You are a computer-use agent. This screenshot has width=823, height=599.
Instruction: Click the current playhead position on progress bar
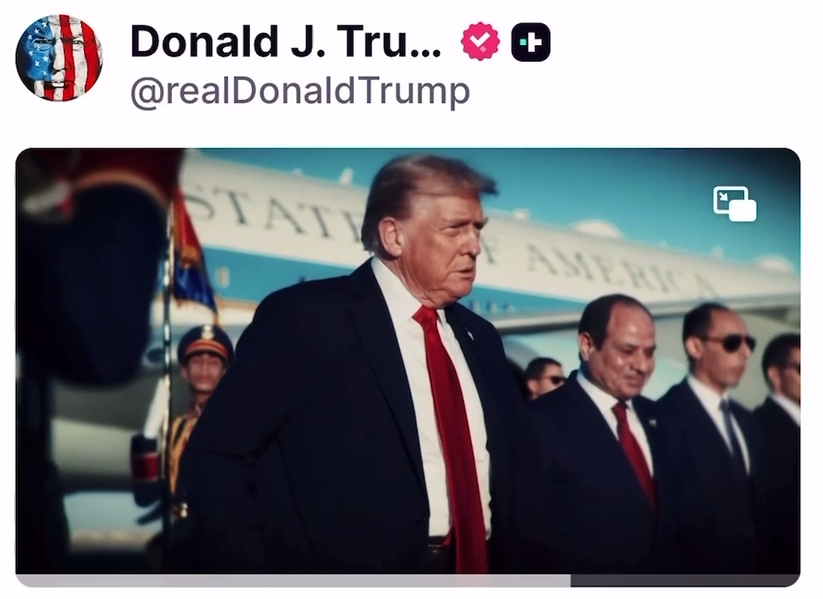point(571,581)
